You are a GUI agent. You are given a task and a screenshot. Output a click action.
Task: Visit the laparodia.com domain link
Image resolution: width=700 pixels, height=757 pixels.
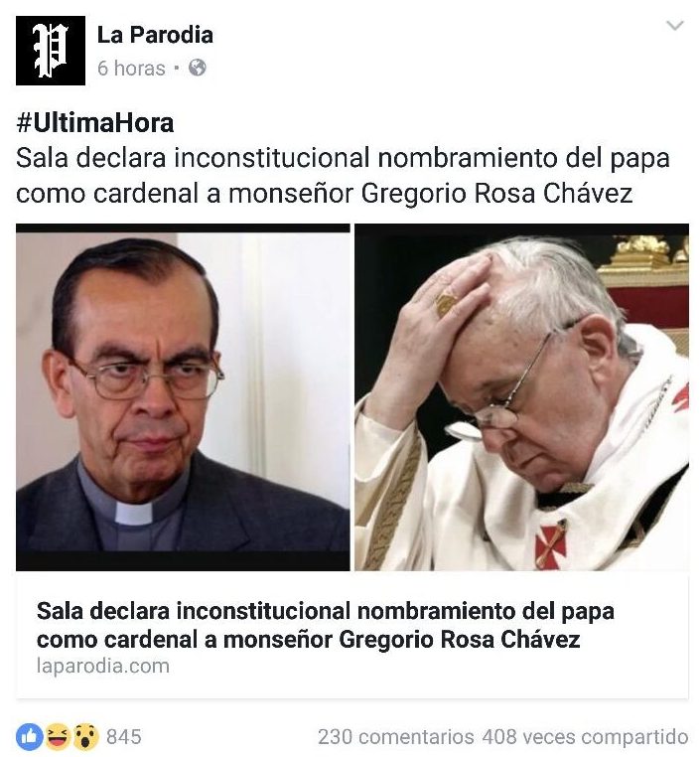103,667
